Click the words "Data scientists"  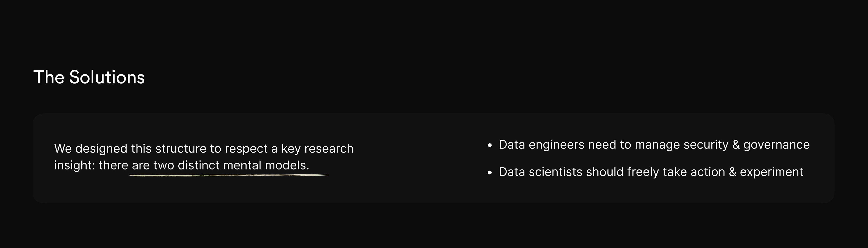[540, 172]
